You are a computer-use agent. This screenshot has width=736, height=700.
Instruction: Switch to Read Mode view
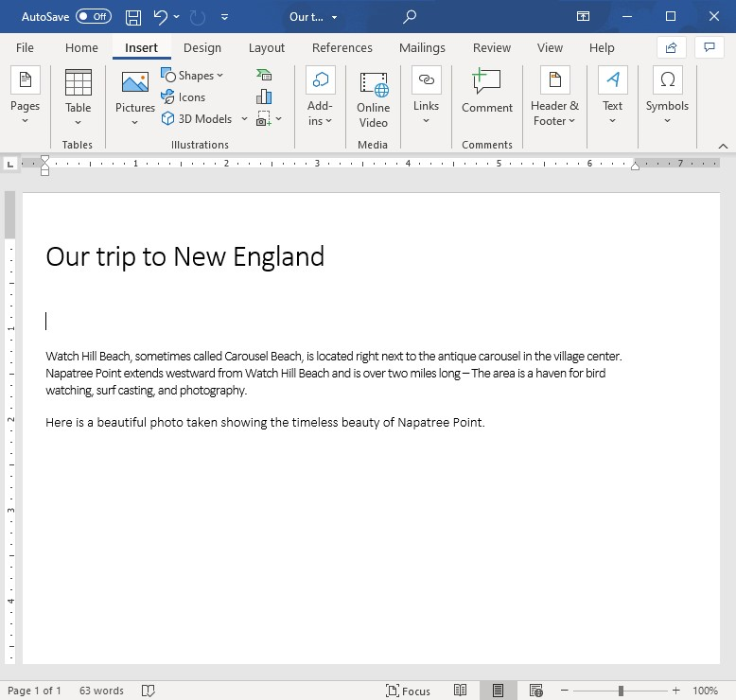pyautogui.click(x=460, y=691)
